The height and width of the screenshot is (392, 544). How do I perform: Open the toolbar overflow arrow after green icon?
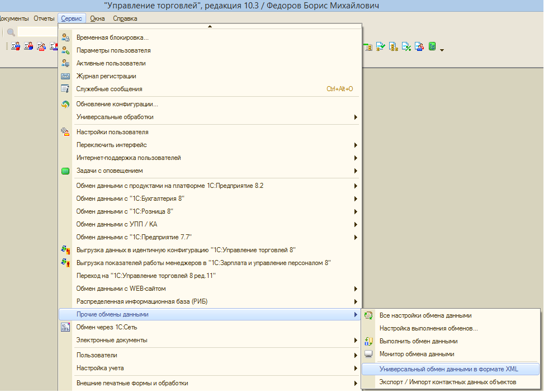pos(442,50)
